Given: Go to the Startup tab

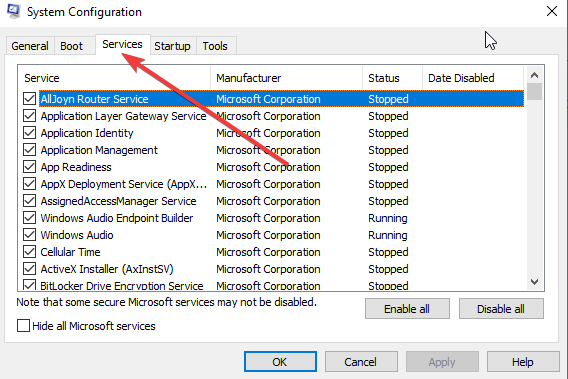Looking at the screenshot, I should (x=172, y=46).
